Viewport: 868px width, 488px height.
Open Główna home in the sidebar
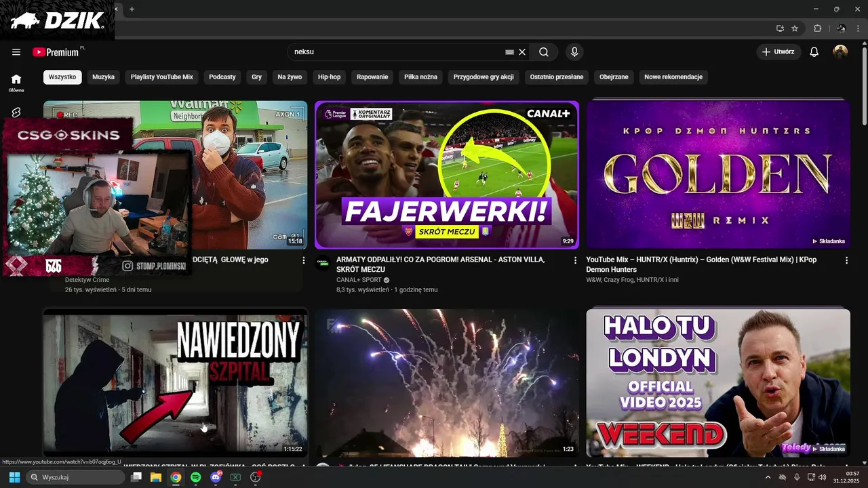click(16, 83)
